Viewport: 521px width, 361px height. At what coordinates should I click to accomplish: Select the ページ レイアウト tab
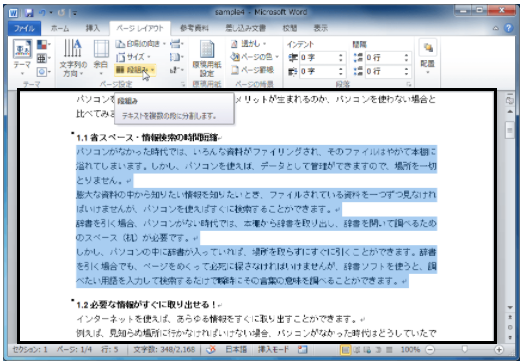pyautogui.click(x=140, y=28)
